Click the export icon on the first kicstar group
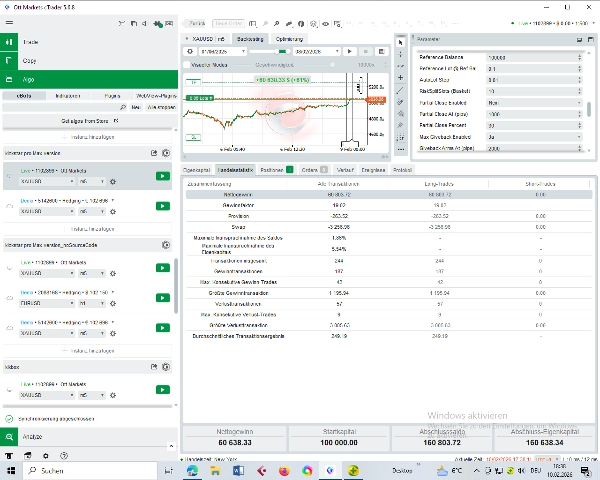This screenshot has width=600, height=480. 154,153
